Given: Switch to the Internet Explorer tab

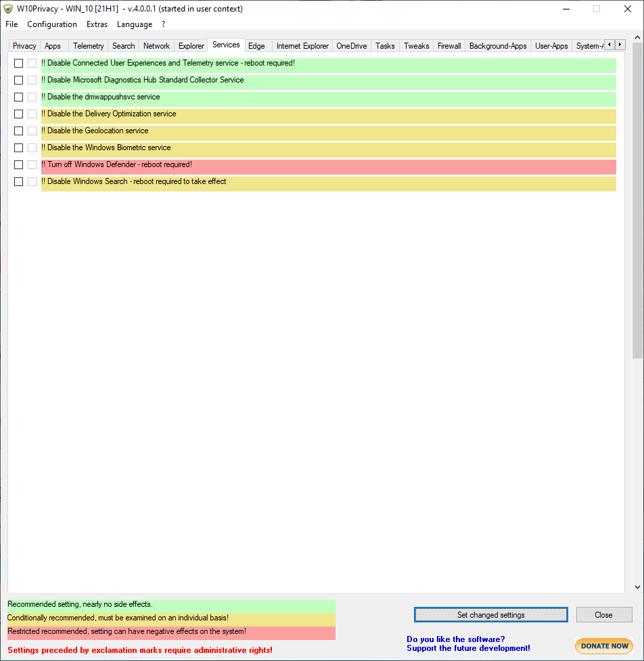Looking at the screenshot, I should [x=302, y=45].
